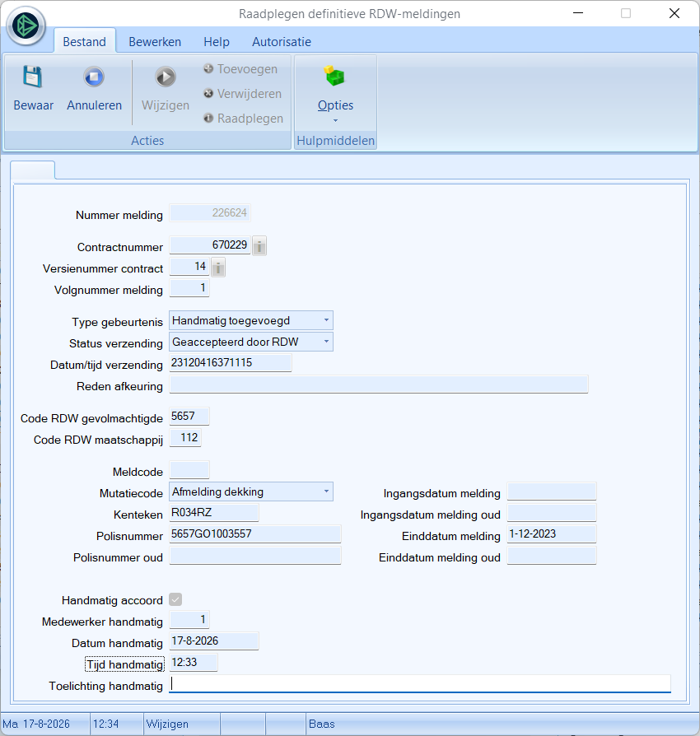The width and height of the screenshot is (700, 736).
Task: Click status bar date Ma 17-8-2026
Action: (36, 724)
